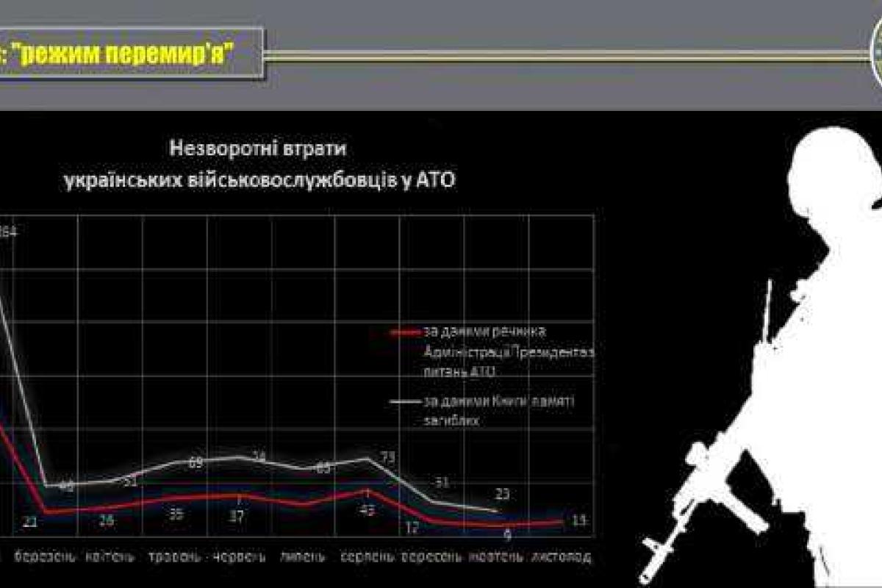Click the "липень" month label
The height and width of the screenshot is (588, 882).
tap(302, 556)
